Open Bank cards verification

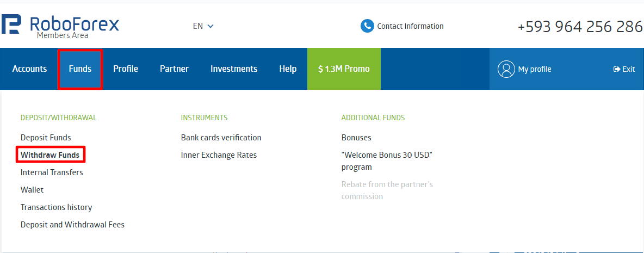(x=221, y=138)
